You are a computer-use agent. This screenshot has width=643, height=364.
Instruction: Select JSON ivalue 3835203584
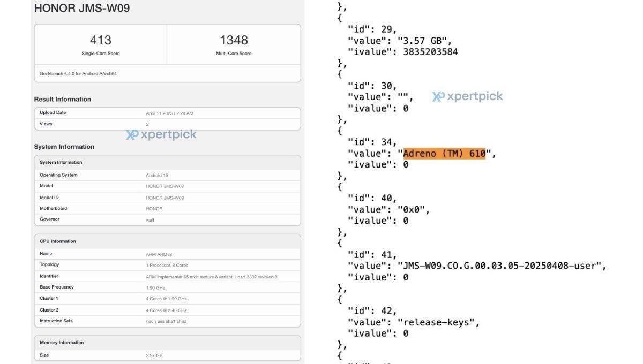click(430, 52)
